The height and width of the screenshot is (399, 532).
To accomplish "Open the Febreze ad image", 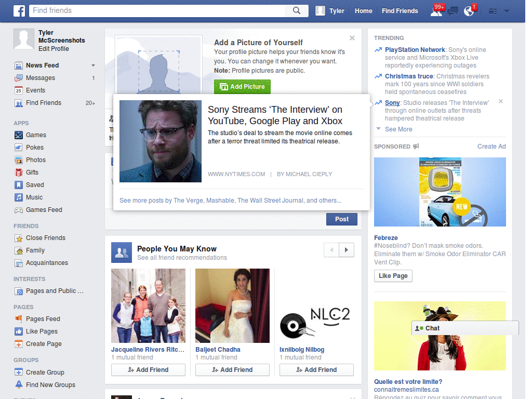I will pyautogui.click(x=440, y=192).
